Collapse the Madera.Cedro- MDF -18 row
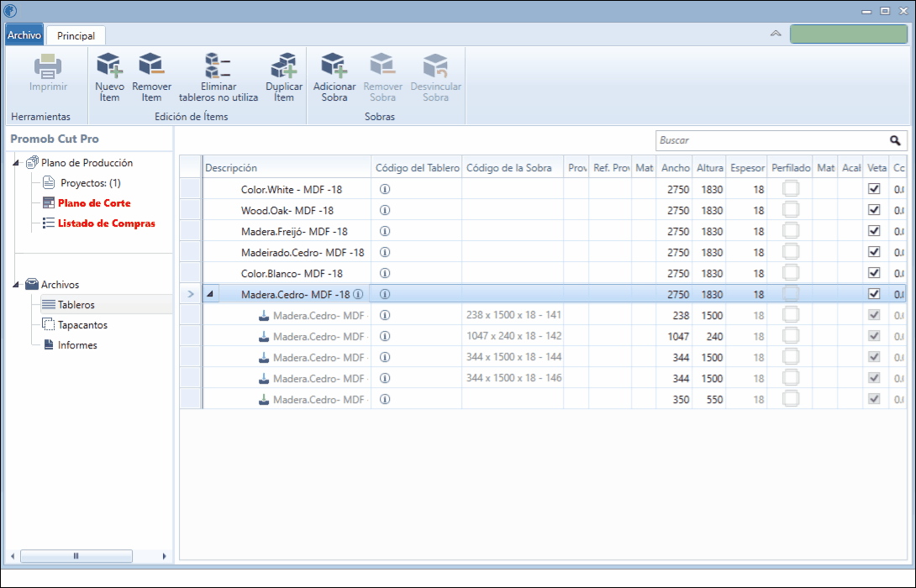916x588 pixels. point(210,294)
